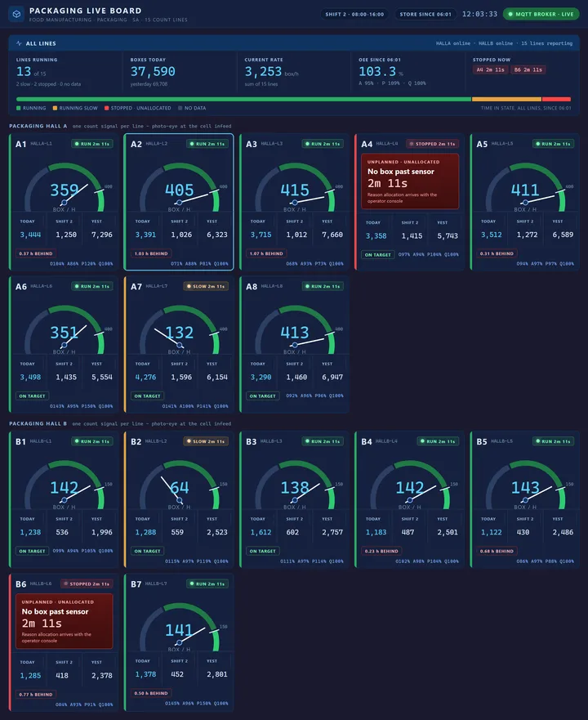This screenshot has height=720, width=588.
Task: Click the RUN status badge on line B1
Action: click(91, 441)
